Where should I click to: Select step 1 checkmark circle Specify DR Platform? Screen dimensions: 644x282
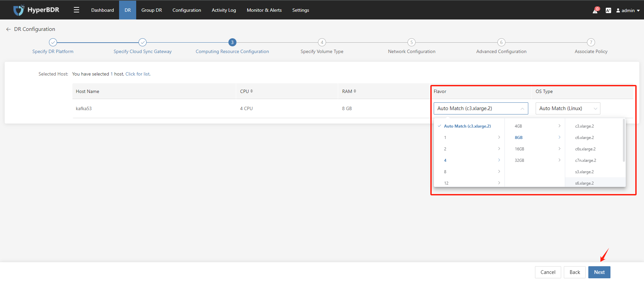tap(53, 42)
